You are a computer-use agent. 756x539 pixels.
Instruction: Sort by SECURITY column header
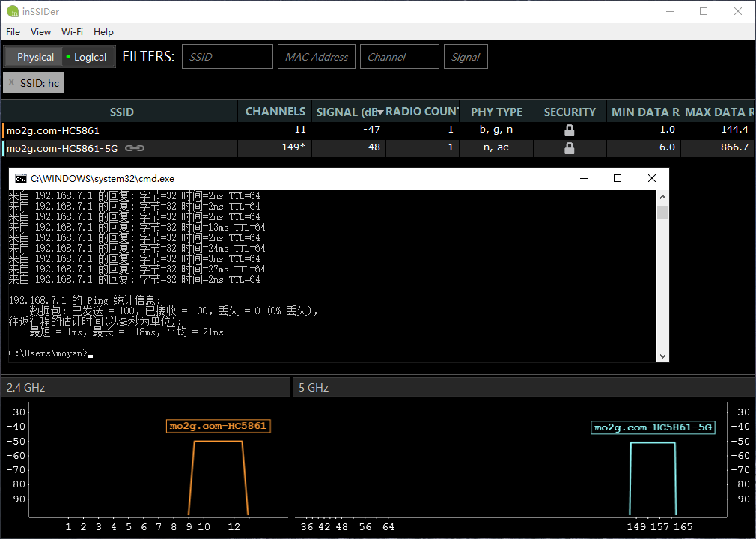570,112
